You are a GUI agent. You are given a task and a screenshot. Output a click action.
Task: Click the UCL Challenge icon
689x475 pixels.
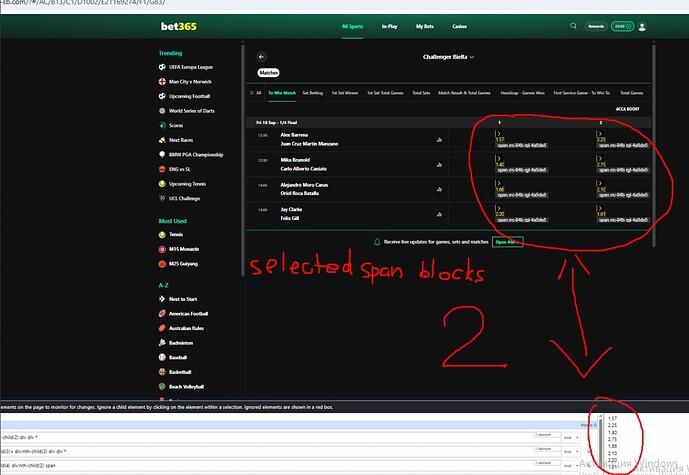(162, 198)
